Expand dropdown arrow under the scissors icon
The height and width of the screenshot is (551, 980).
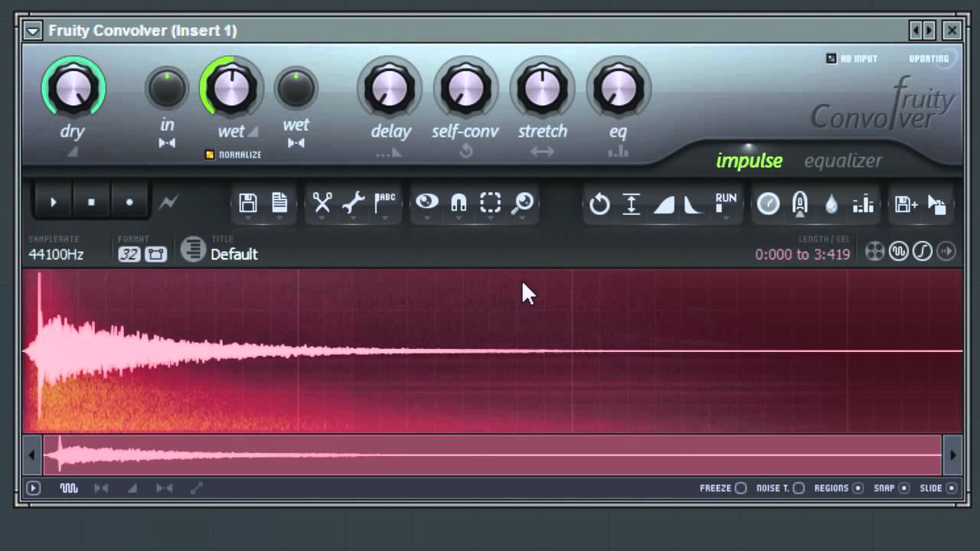[322, 219]
